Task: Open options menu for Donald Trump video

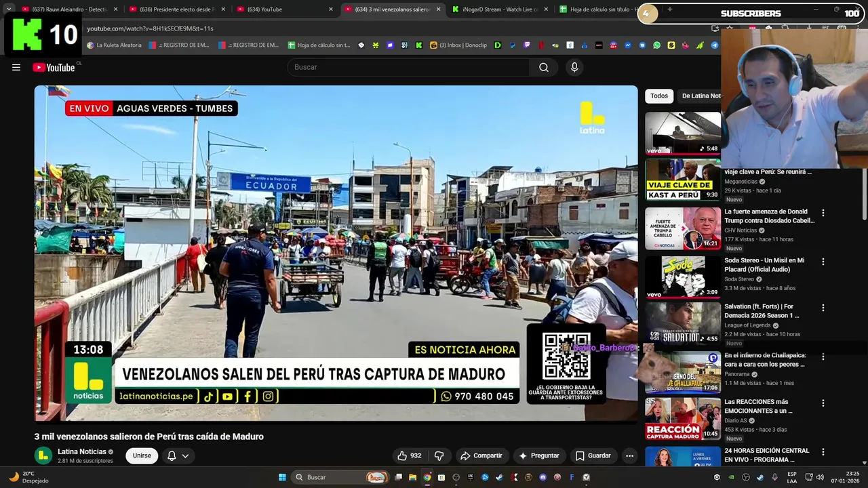Action: [823, 213]
